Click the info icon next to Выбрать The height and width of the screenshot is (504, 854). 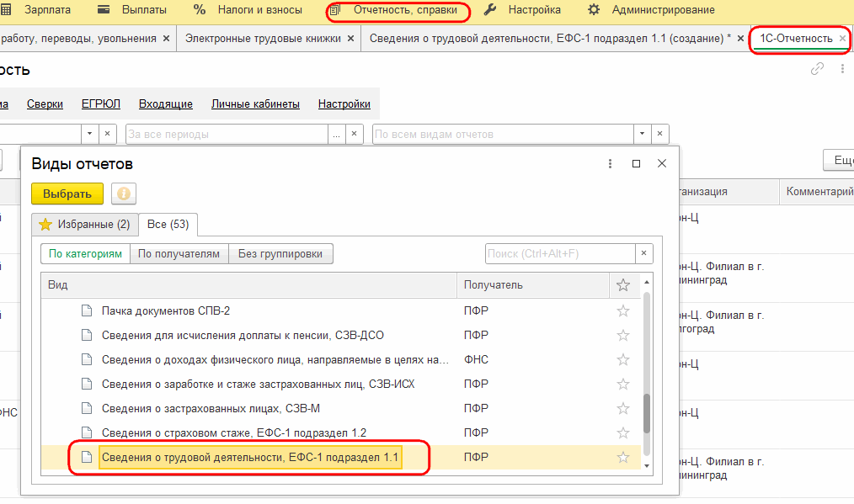[x=124, y=194]
